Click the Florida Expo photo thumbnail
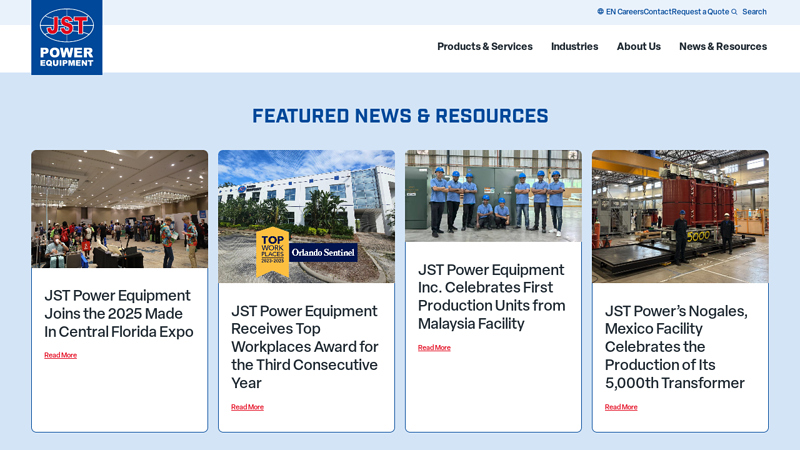The image size is (800, 450). tap(119, 209)
